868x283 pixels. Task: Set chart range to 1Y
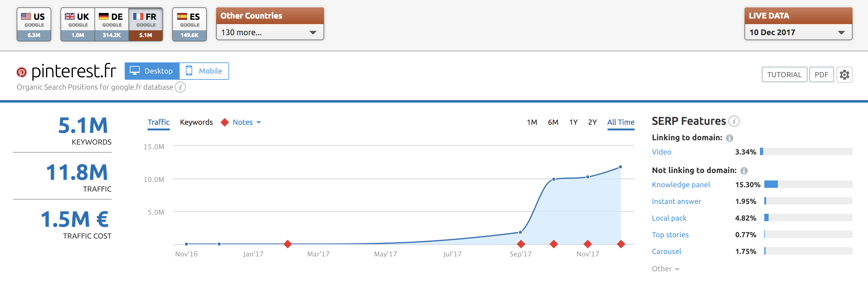(x=573, y=122)
